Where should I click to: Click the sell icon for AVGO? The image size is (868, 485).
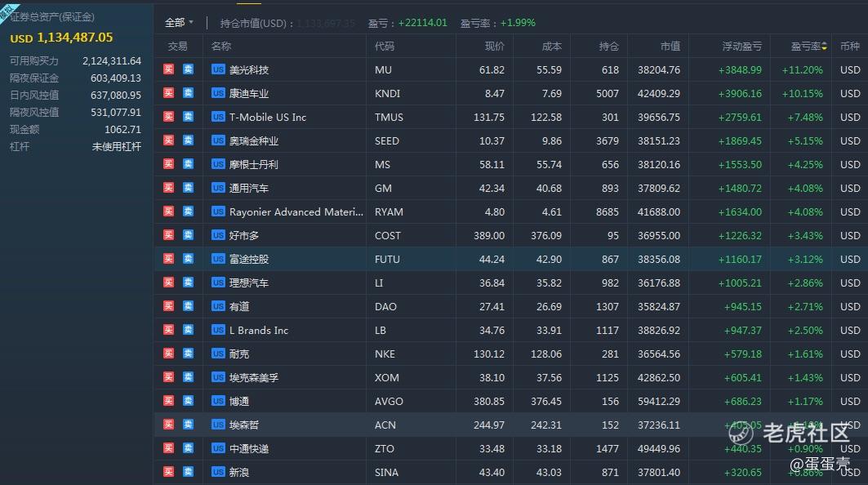[188, 401]
